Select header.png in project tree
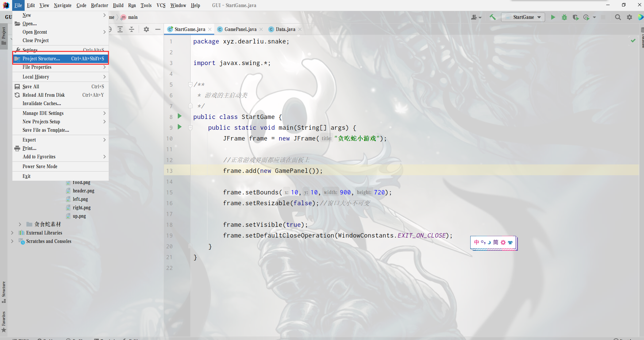 [83, 191]
